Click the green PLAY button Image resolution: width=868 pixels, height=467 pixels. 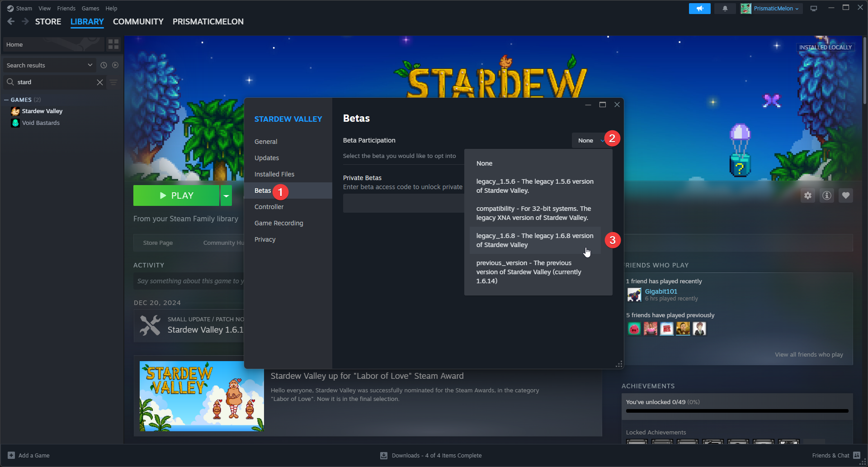176,195
